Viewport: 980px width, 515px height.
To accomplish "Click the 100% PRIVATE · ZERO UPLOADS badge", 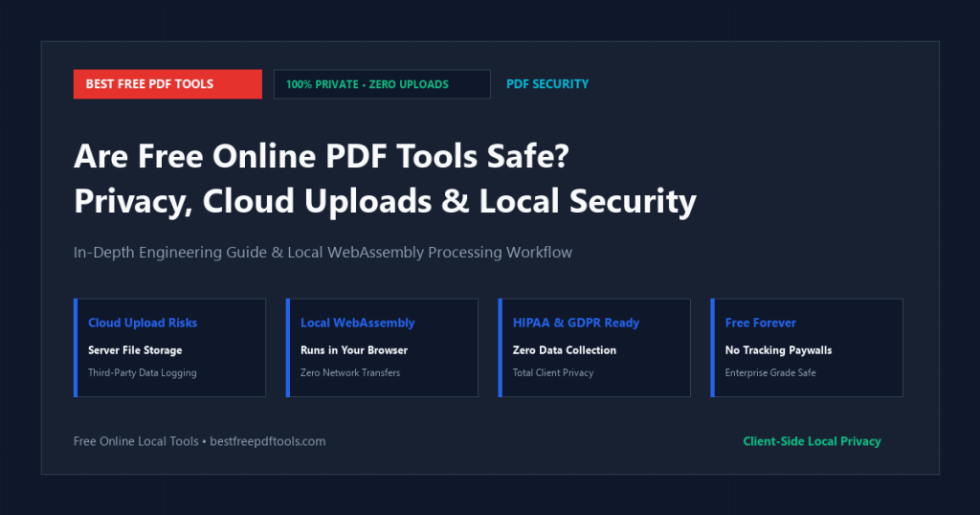I will [x=382, y=83].
